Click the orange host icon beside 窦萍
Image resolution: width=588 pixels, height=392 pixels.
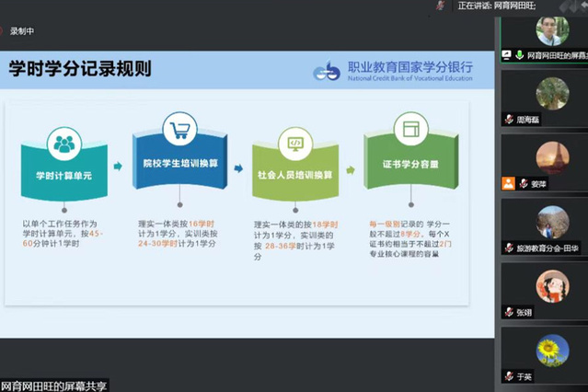click(x=507, y=183)
